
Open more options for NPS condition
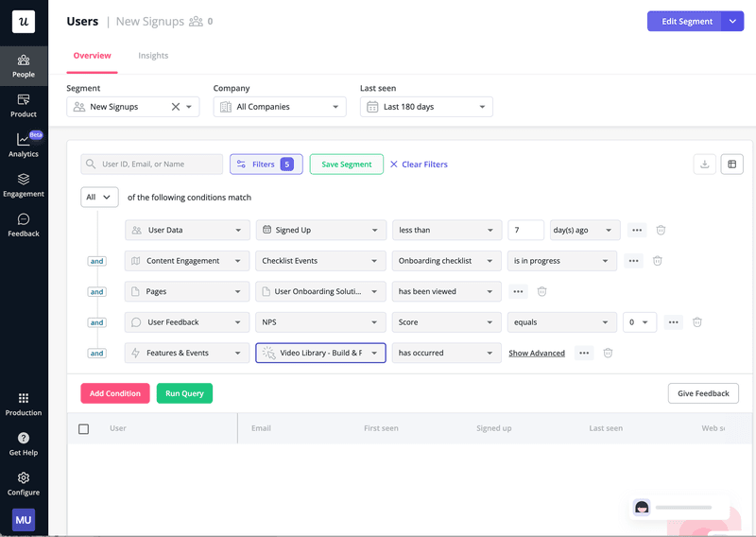click(x=674, y=322)
